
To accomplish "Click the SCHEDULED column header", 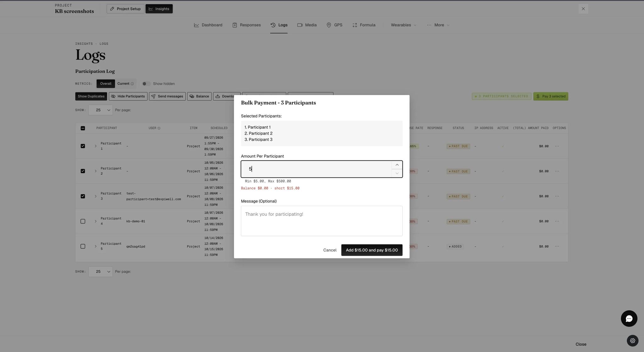I will [x=219, y=128].
